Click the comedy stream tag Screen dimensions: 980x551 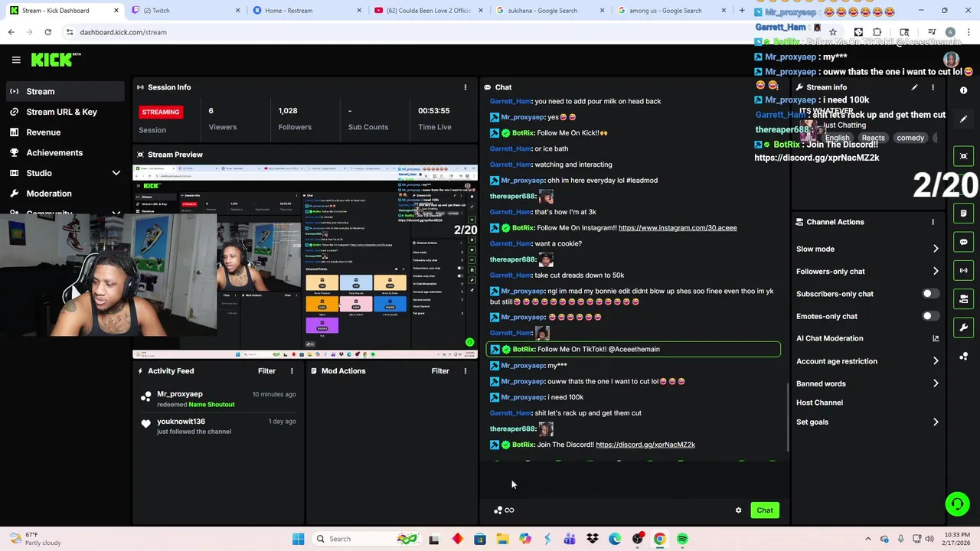[x=910, y=138]
